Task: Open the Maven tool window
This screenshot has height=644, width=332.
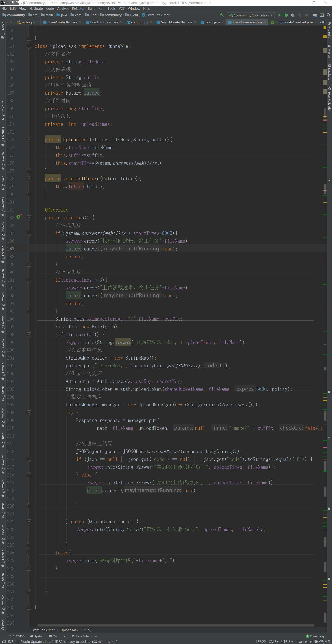Action: tap(329, 51)
